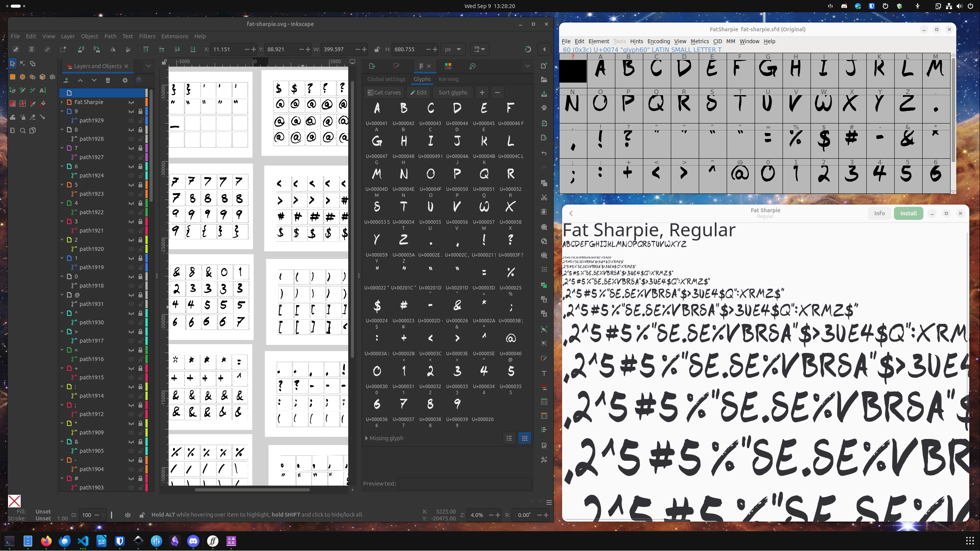This screenshot has width=980, height=551.
Task: Open Layers panel settings gear
Action: pyautogui.click(x=125, y=80)
